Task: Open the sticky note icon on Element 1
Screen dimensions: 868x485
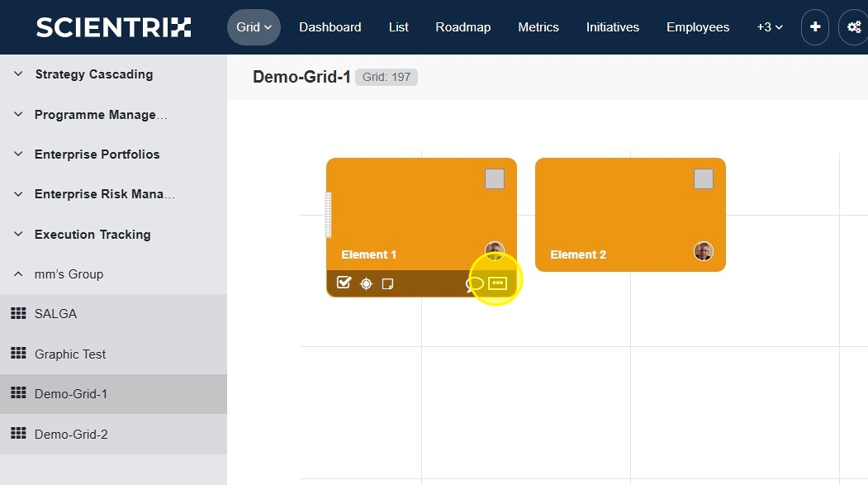Action: pos(387,284)
